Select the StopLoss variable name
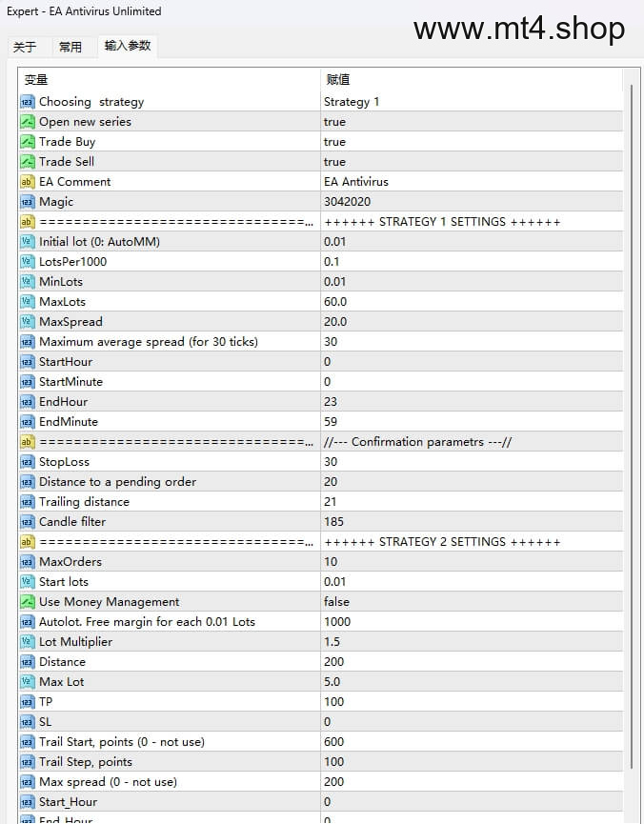 [64, 462]
